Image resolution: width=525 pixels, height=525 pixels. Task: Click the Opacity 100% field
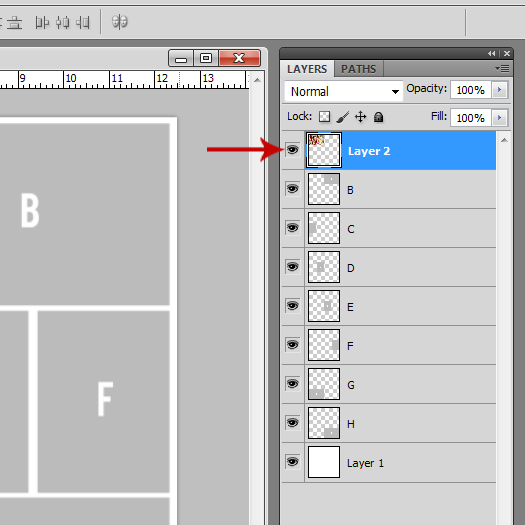(471, 90)
